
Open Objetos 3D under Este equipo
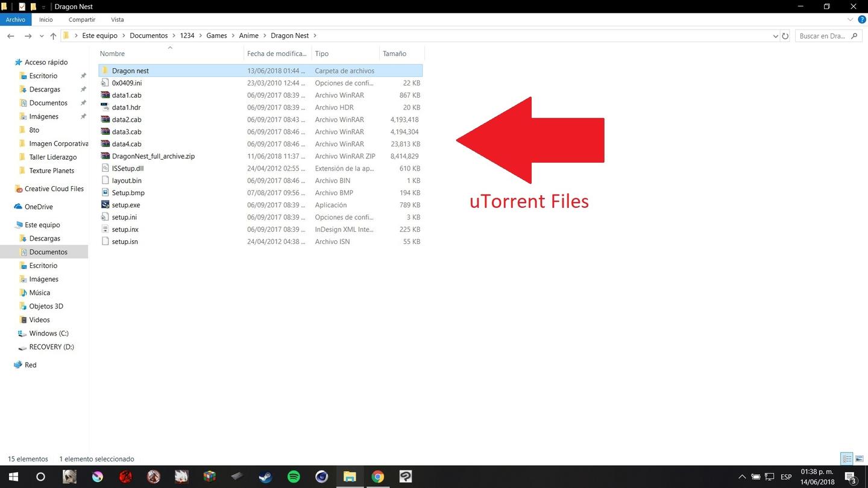pyautogui.click(x=46, y=306)
